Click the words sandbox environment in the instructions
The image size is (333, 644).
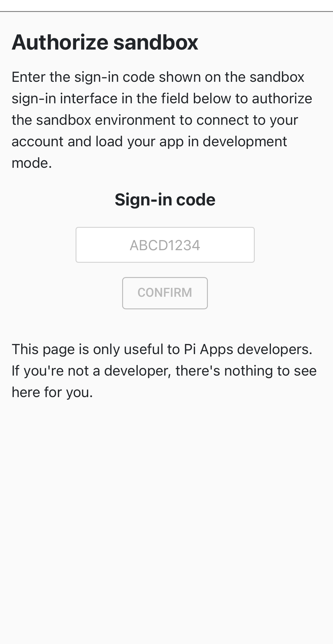[x=106, y=120]
